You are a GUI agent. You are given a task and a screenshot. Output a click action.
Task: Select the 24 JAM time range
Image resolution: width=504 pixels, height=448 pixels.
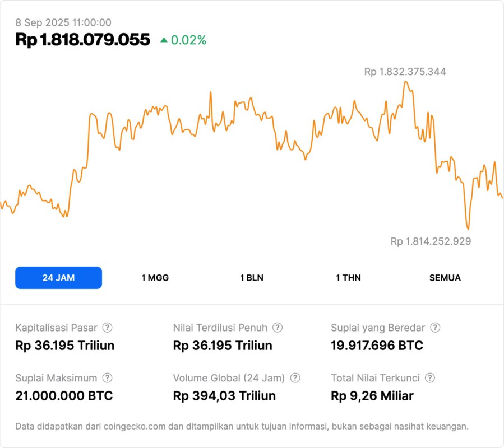[x=58, y=278]
